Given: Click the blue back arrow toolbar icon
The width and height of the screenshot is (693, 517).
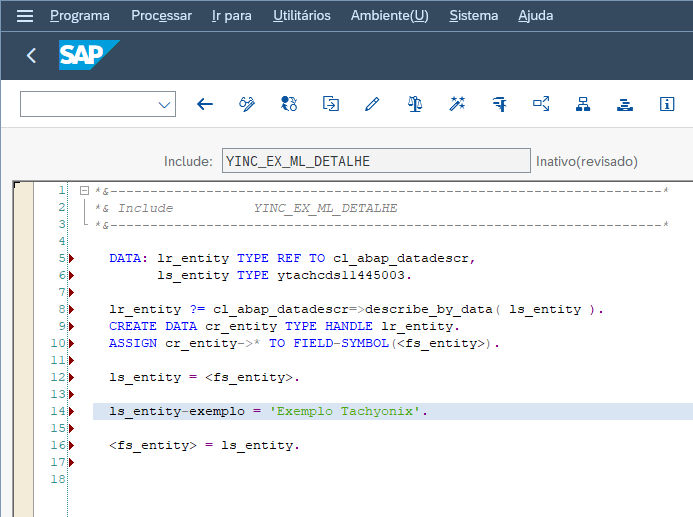Looking at the screenshot, I should 205,104.
